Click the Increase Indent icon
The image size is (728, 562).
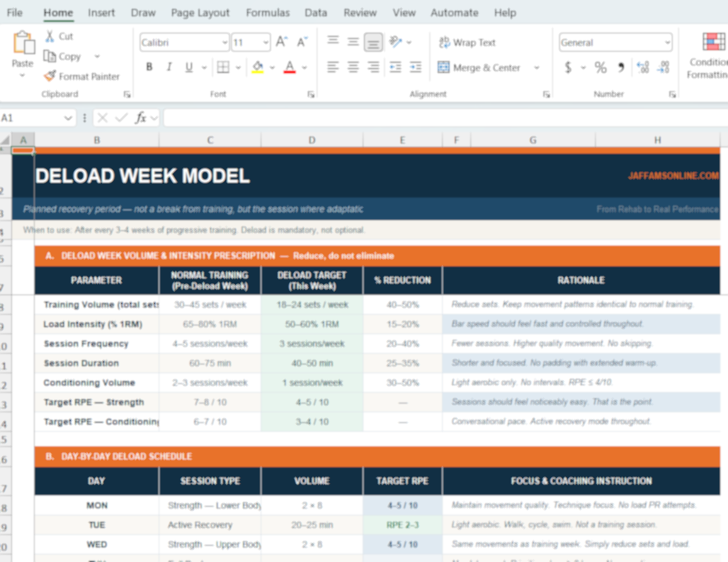415,67
